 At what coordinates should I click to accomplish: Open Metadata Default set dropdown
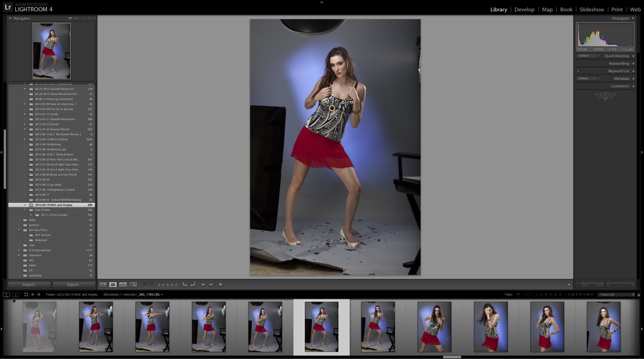589,78
